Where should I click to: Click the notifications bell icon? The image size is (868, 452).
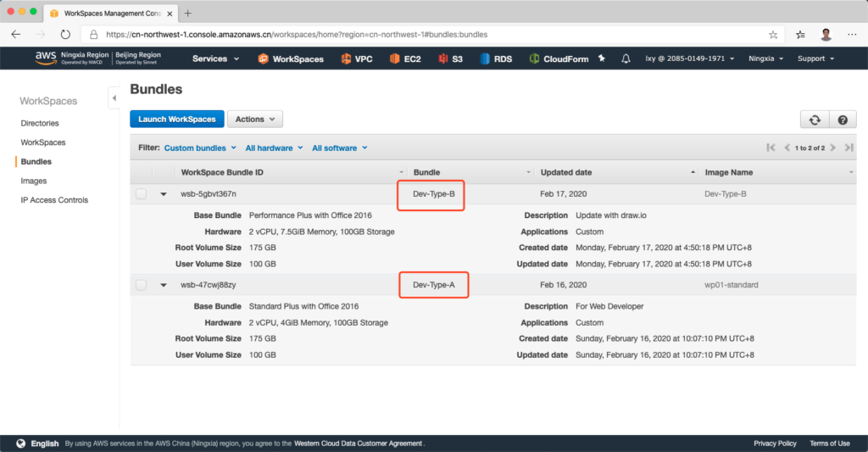coord(626,59)
